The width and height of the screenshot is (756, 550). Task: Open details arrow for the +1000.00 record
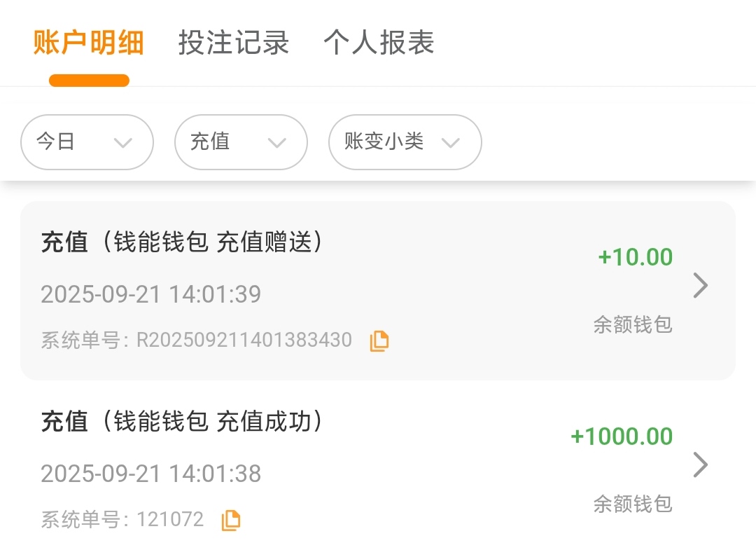[700, 465]
